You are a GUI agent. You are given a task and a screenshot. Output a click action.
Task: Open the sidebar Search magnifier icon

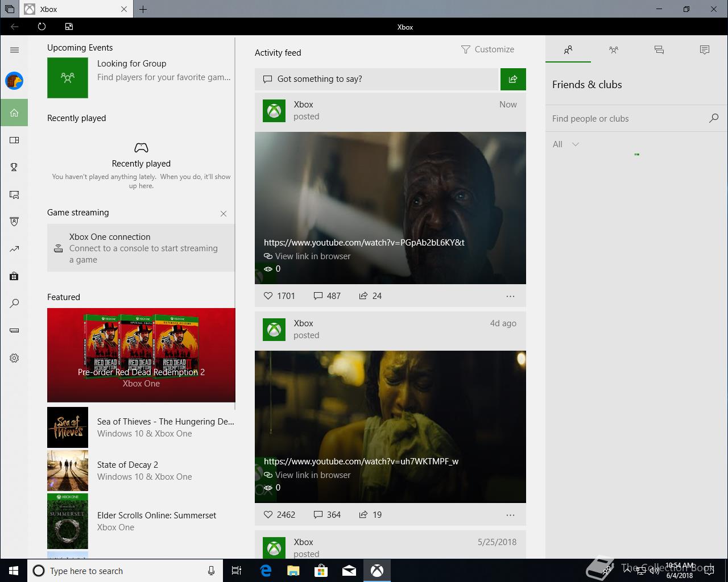14,304
